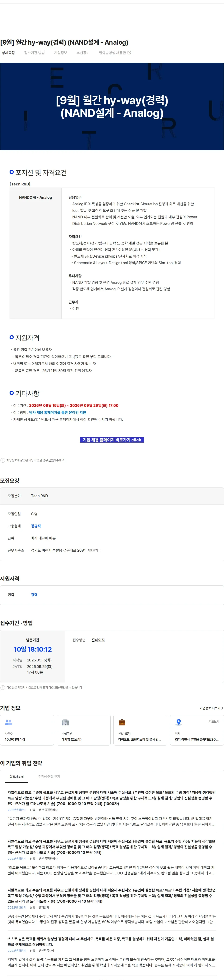The image size is (224, 980).
Task: Click the info icon beside 채용정보에 잘못된 내용
Action: point(3,460)
